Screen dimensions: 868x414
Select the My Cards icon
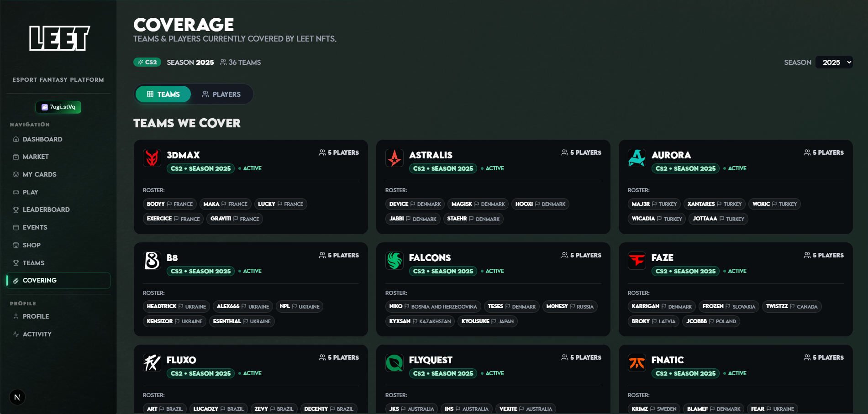[x=16, y=174]
